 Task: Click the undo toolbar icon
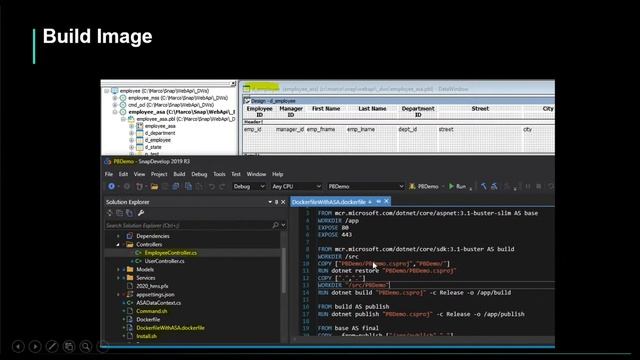211,187
